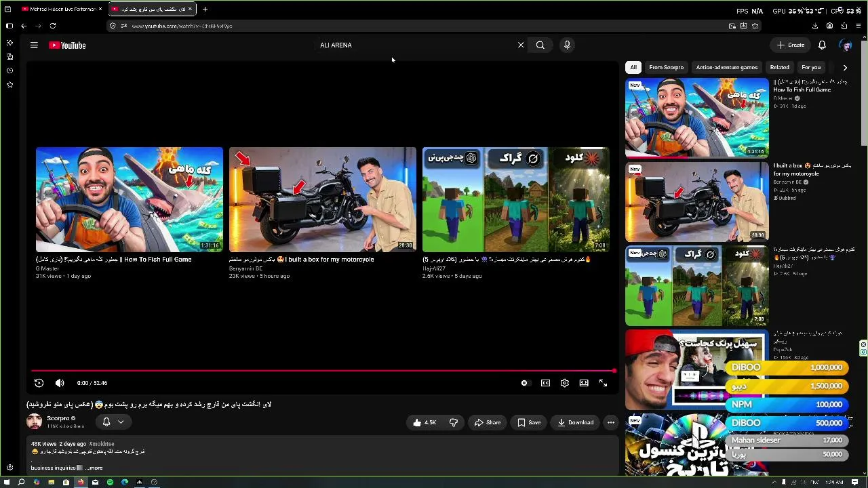Replay the video

(x=39, y=383)
